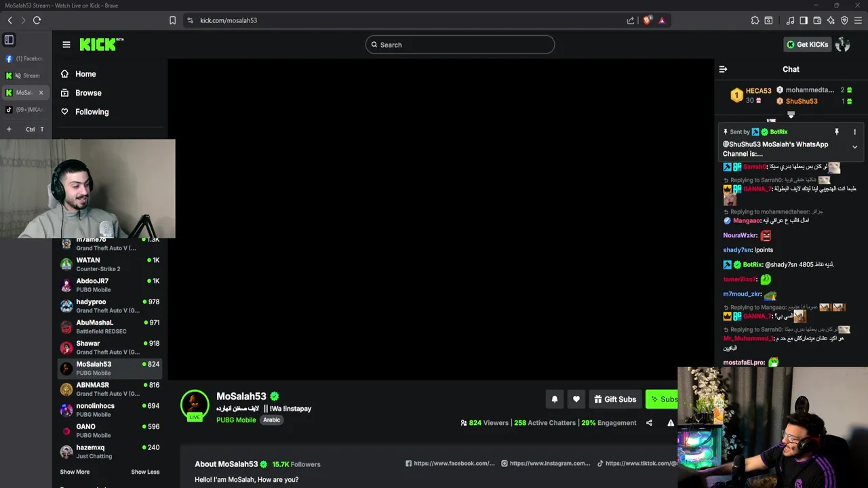Collapse the Chat panel
The height and width of the screenshot is (488, 868).
tap(723, 69)
